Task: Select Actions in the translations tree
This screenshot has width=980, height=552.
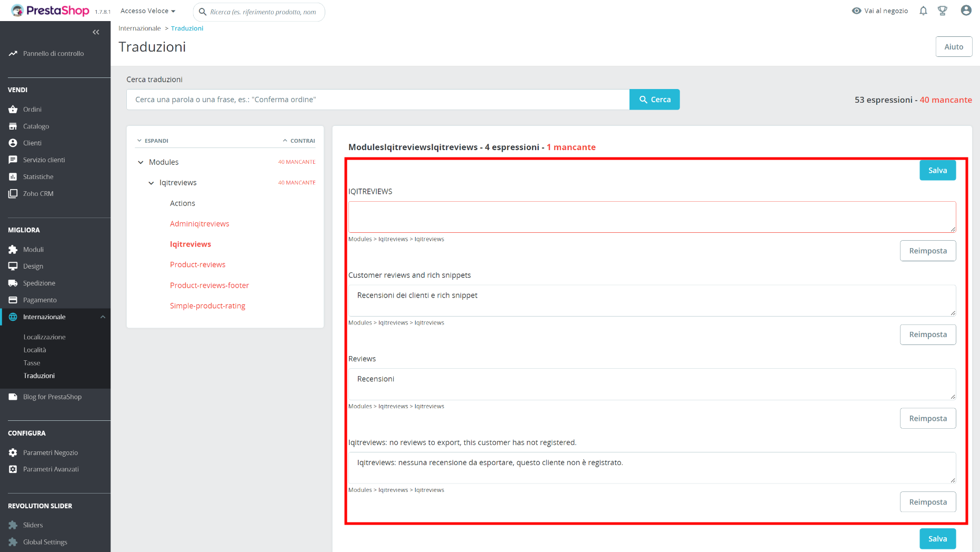Action: click(183, 203)
